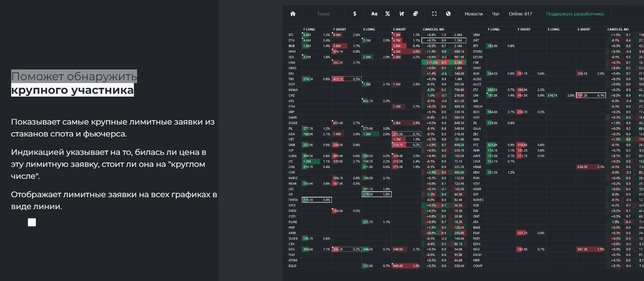Open the globe language icon
The image size is (644, 281).
(448, 14)
